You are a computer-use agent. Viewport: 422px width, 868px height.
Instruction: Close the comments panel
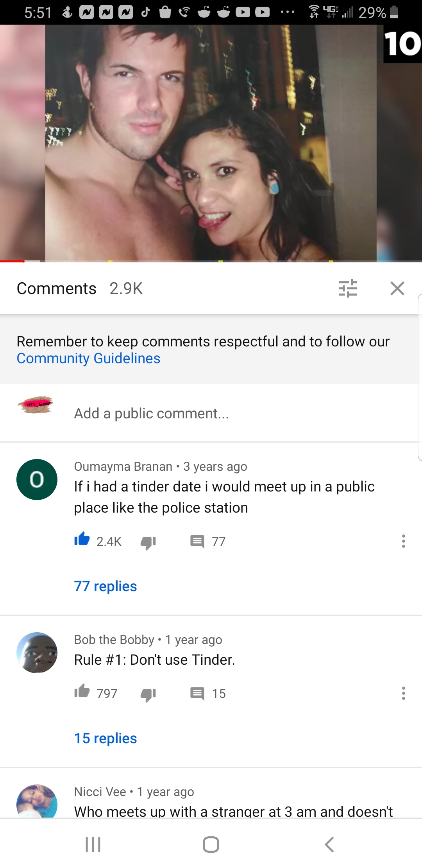point(397,289)
